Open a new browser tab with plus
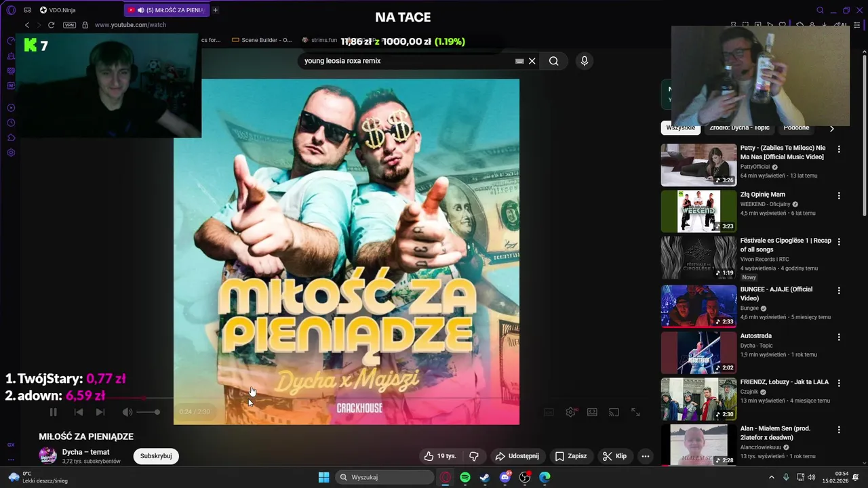This screenshot has height=488, width=868. click(216, 10)
